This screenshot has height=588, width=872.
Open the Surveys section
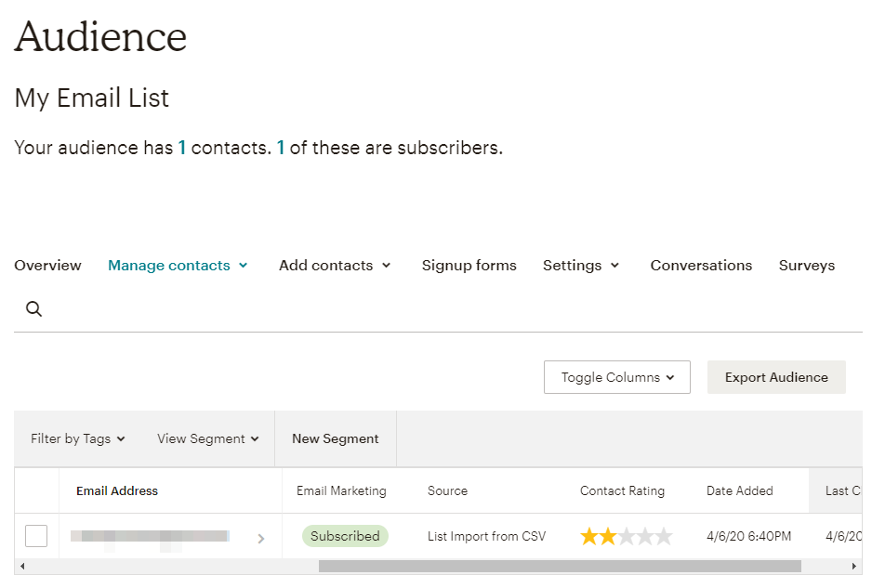coord(806,265)
